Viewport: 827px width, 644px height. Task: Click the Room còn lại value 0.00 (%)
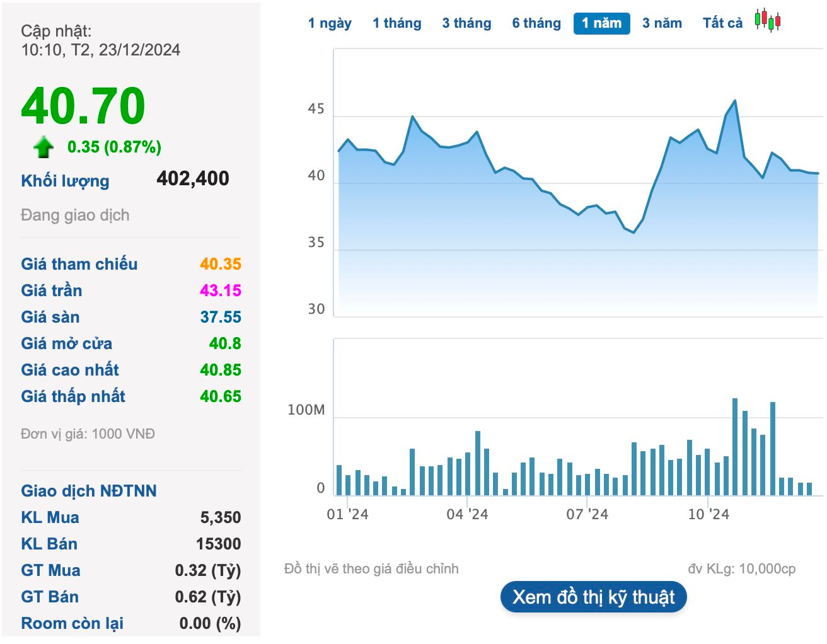(x=211, y=623)
